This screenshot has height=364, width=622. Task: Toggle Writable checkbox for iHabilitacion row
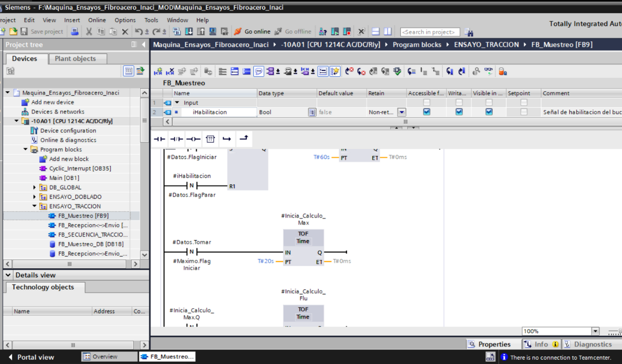tap(459, 112)
